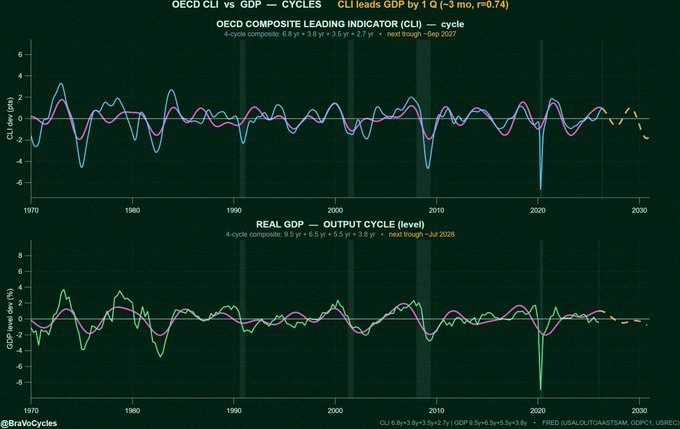
Task: Click the 2020 tick on the CLI chart axis
Action: click(538, 210)
